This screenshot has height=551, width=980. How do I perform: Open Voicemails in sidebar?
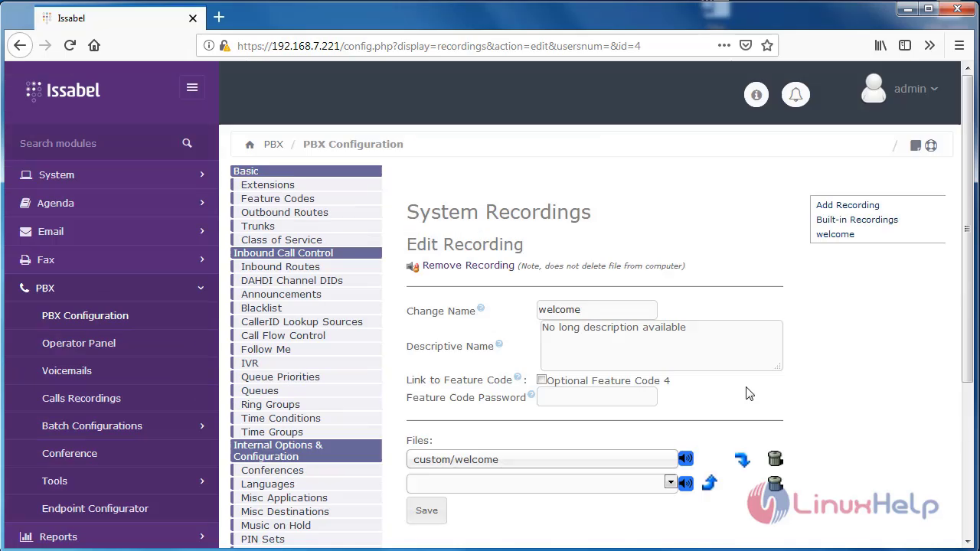coord(67,370)
